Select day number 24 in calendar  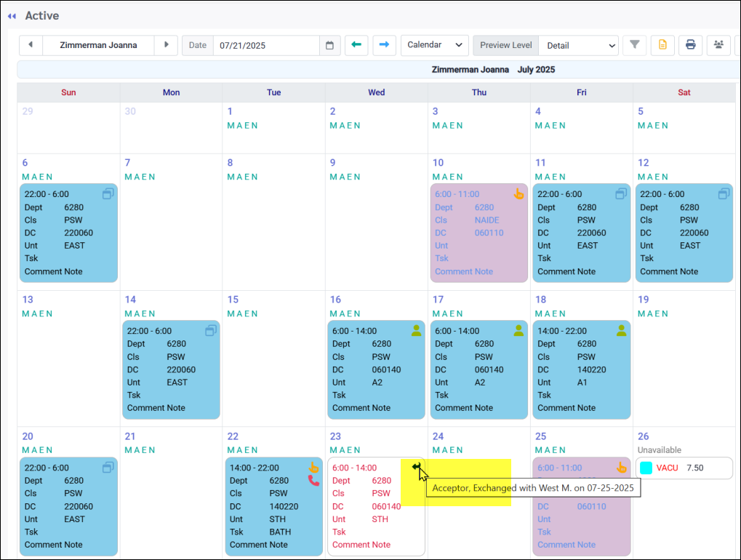[438, 436]
